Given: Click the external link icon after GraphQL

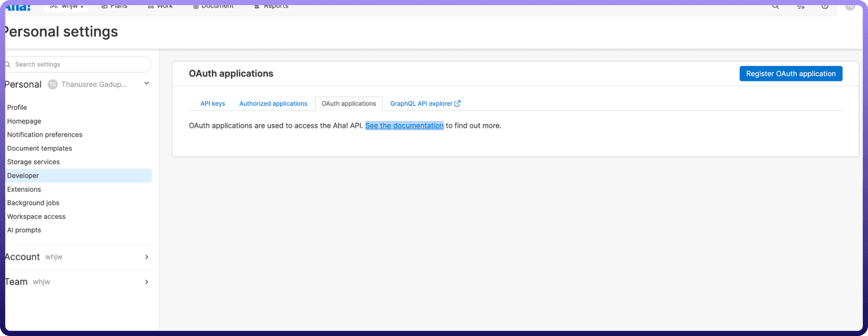Looking at the screenshot, I should (458, 103).
